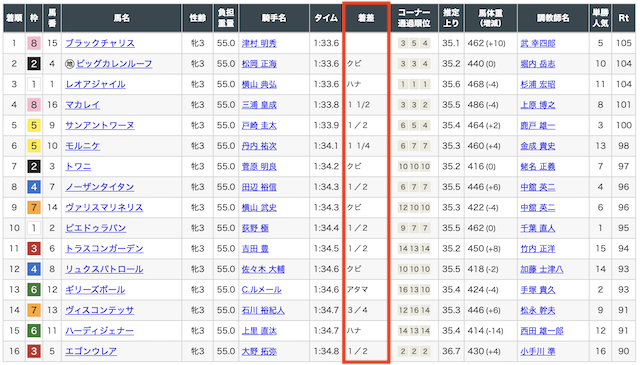Click the 調教師名 column header
Screen dimensions: 640x365
(x=553, y=18)
